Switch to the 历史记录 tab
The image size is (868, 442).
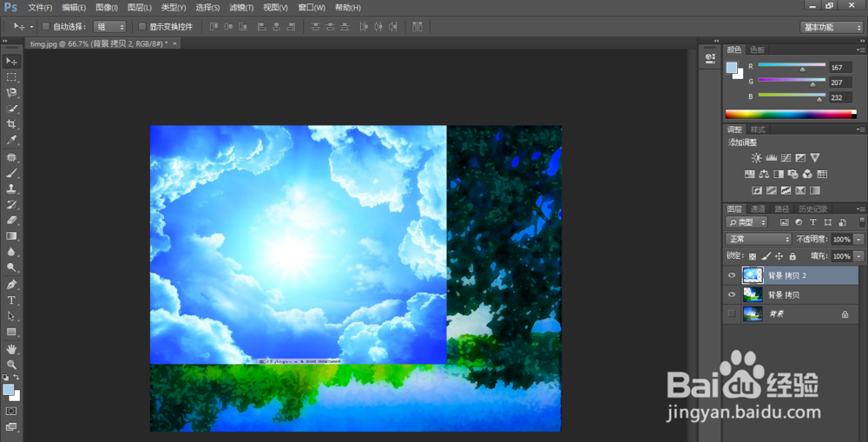[x=812, y=208]
